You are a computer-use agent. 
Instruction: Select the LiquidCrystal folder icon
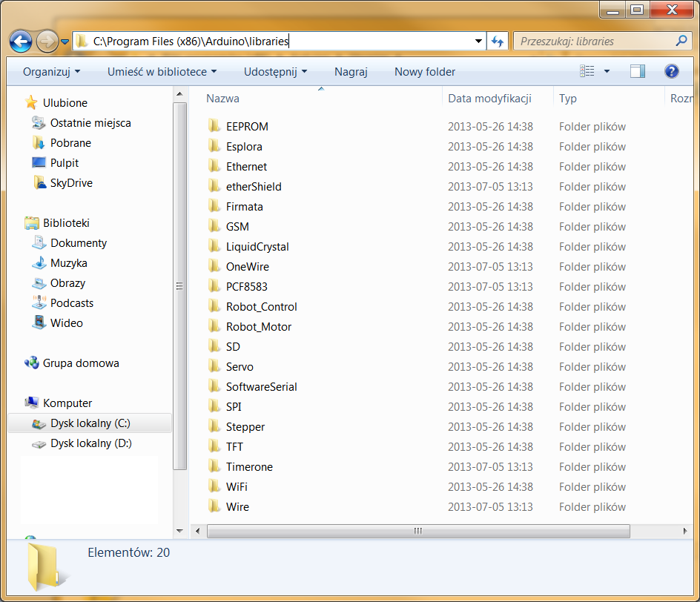click(214, 247)
